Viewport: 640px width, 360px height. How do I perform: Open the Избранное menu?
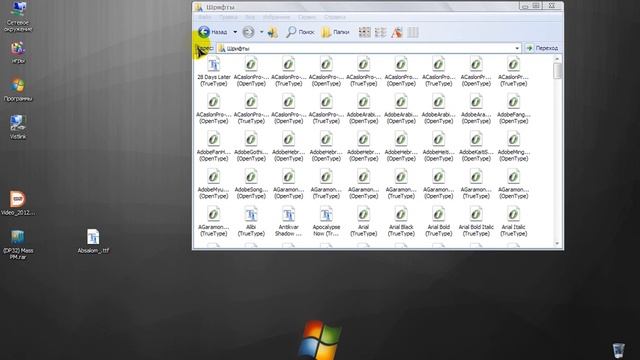276,17
